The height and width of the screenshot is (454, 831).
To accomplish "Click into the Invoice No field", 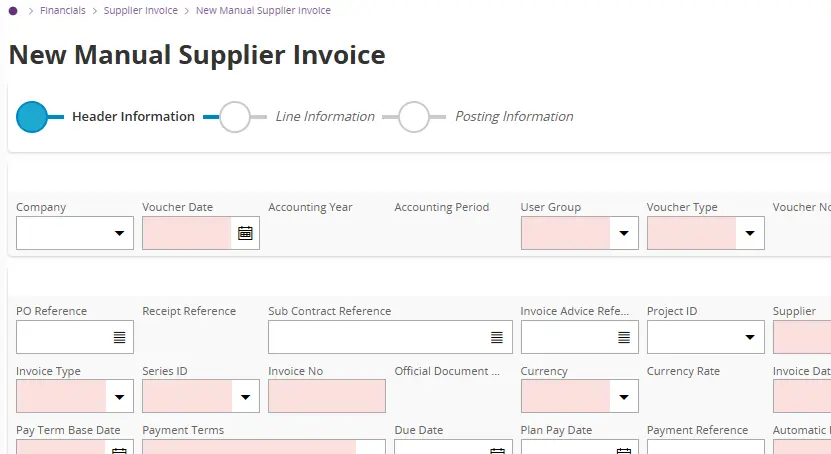I will [x=326, y=397].
